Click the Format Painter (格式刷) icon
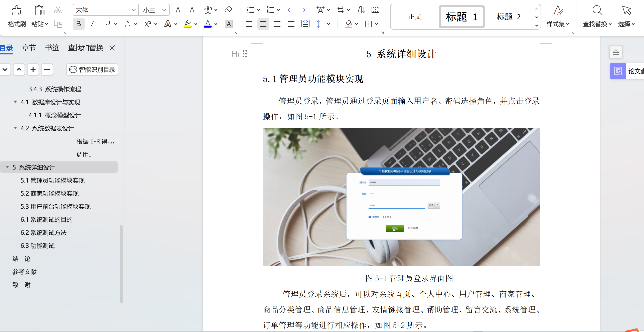 pyautogui.click(x=17, y=11)
